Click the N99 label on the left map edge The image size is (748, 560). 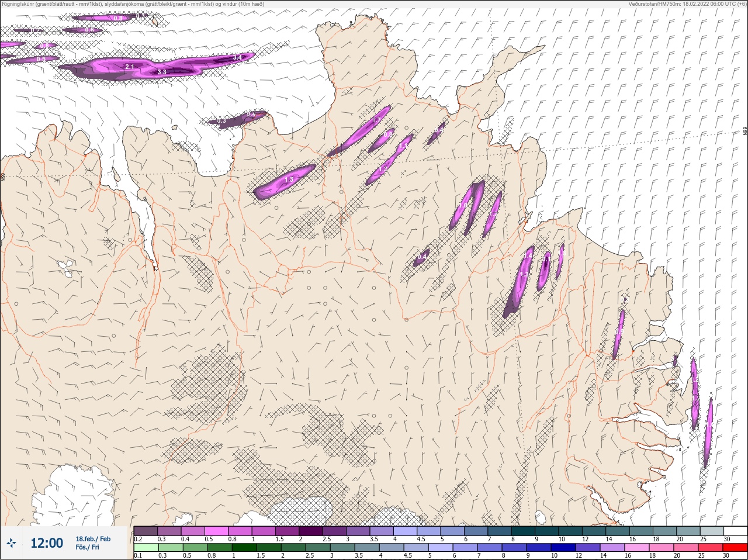click(x=3, y=176)
